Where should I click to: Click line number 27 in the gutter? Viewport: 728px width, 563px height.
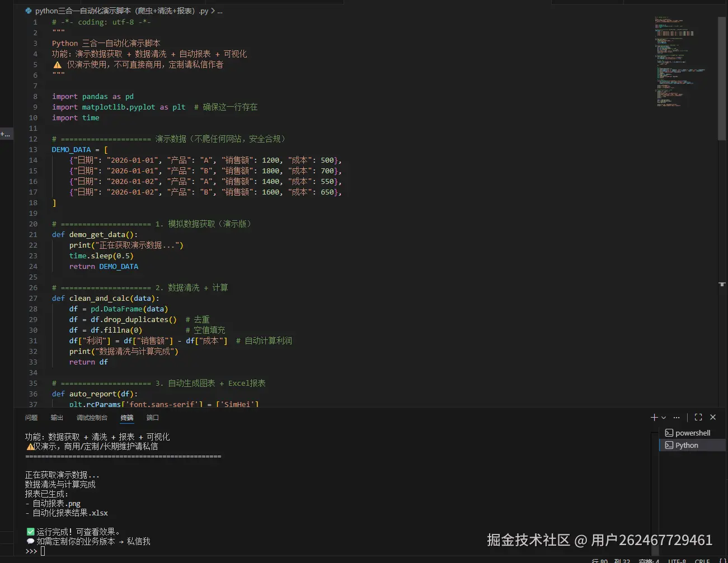[32, 298]
